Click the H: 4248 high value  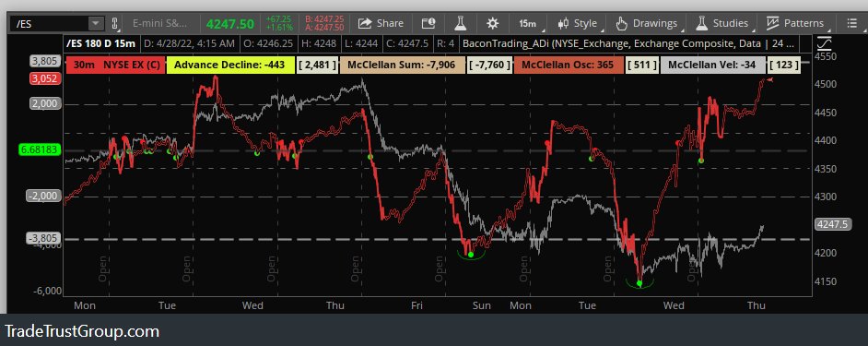(x=319, y=42)
